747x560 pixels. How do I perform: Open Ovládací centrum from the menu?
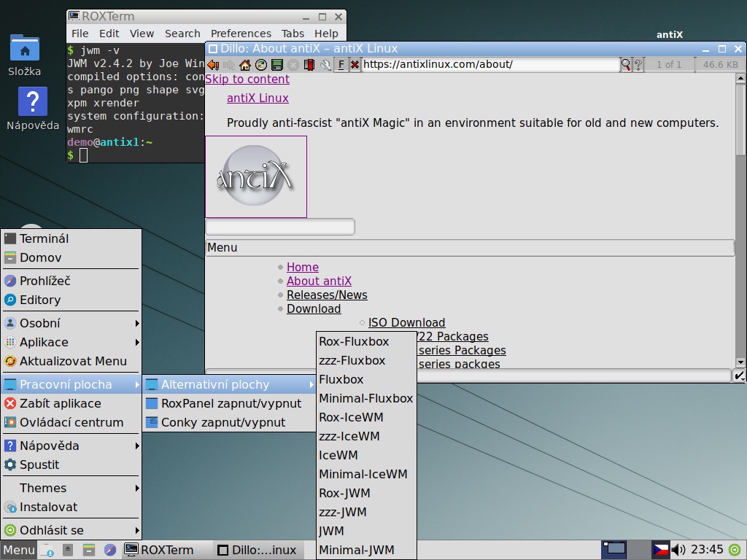tap(71, 422)
